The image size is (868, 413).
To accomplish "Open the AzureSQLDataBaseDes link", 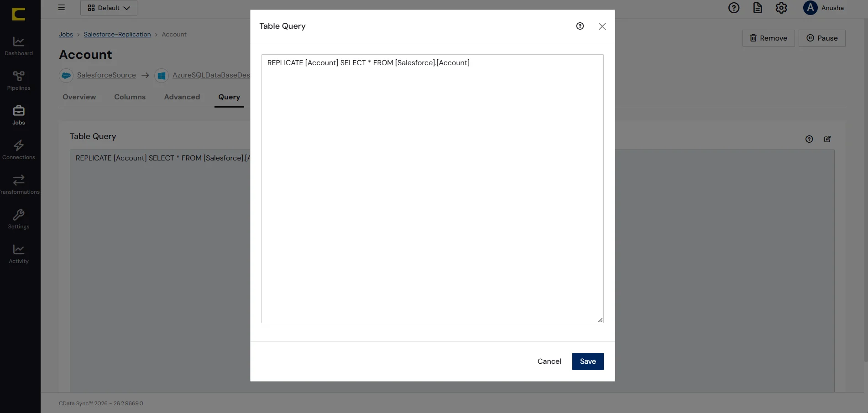I will pos(211,75).
